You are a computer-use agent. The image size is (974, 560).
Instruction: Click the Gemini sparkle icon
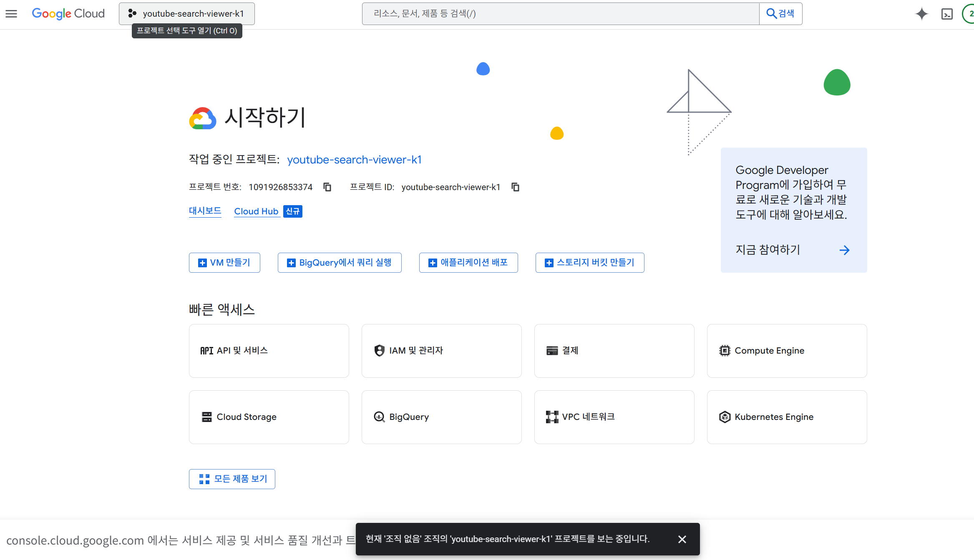coord(921,14)
